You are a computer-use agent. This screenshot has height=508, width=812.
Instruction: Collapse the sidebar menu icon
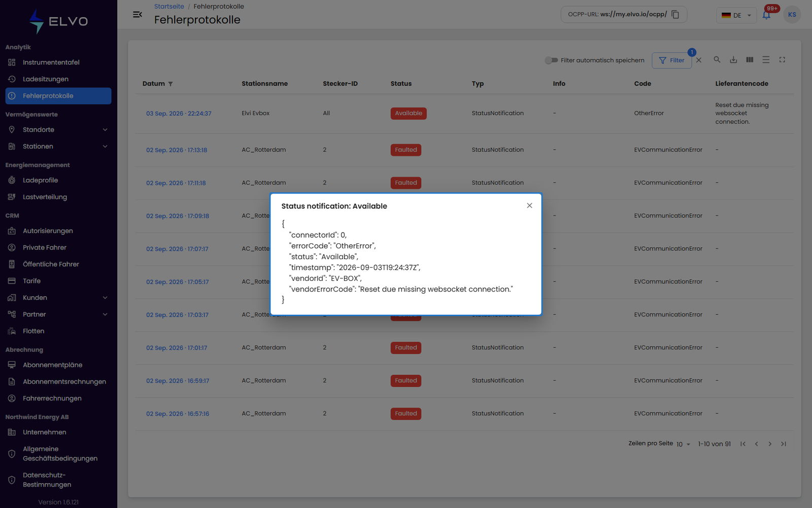pyautogui.click(x=137, y=15)
